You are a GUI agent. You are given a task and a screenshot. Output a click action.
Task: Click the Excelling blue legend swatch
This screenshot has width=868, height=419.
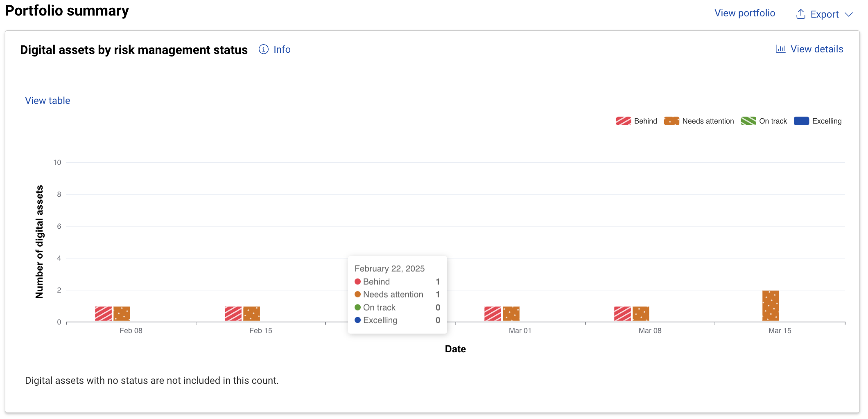coord(801,121)
